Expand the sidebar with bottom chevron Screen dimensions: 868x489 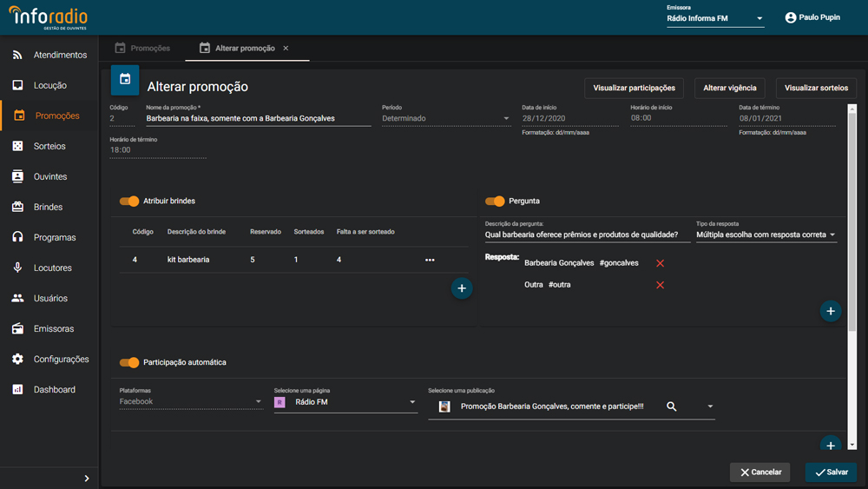[86, 478]
